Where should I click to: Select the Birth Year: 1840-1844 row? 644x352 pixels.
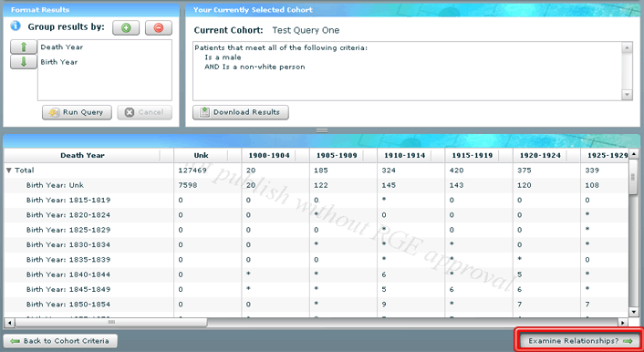pyautogui.click(x=317, y=274)
